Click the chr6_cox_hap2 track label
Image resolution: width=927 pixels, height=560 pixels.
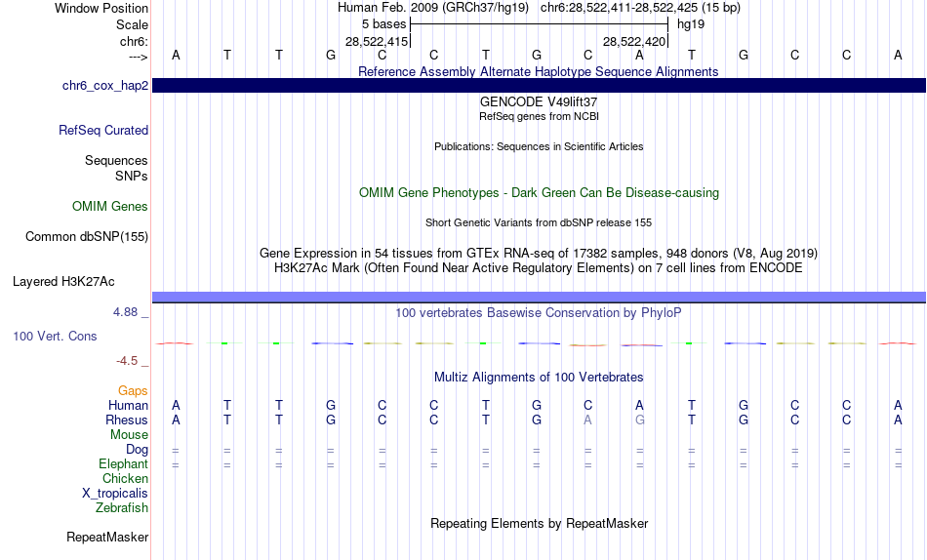pos(105,86)
